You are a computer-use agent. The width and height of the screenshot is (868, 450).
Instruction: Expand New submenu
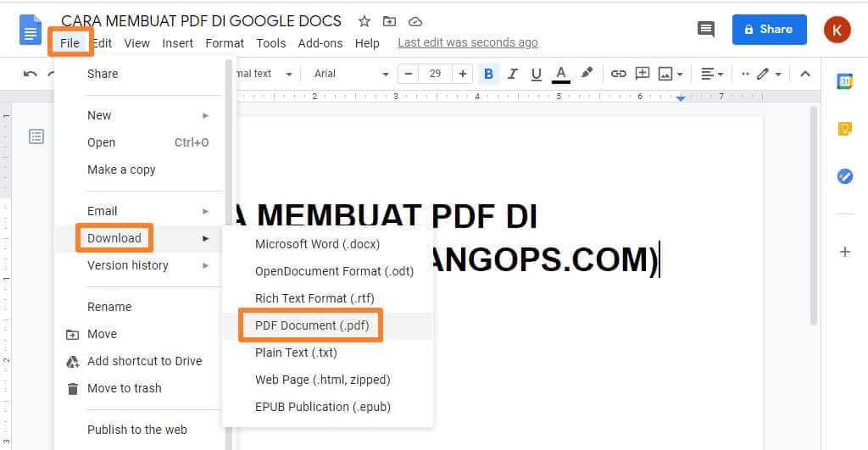pyautogui.click(x=140, y=115)
